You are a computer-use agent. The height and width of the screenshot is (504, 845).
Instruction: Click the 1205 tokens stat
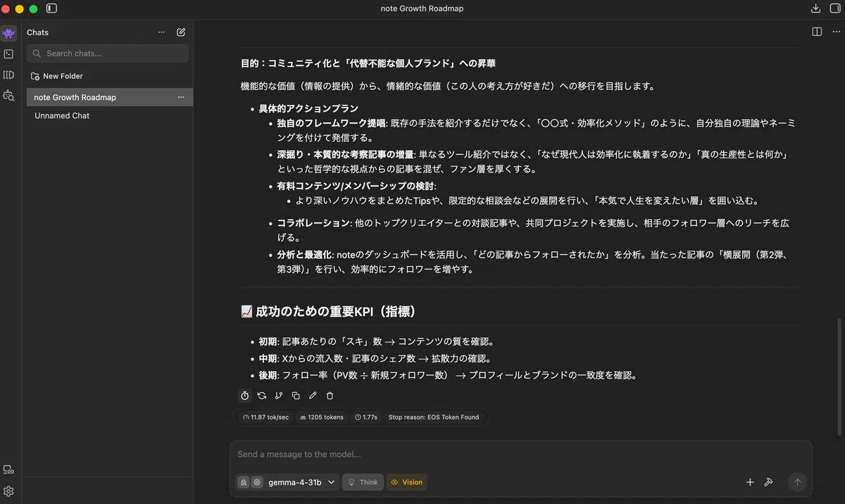pyautogui.click(x=322, y=417)
